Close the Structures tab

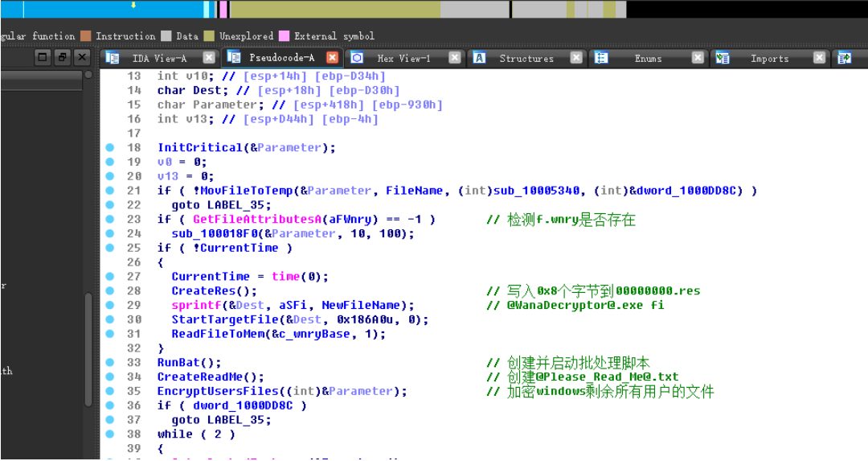(576, 58)
